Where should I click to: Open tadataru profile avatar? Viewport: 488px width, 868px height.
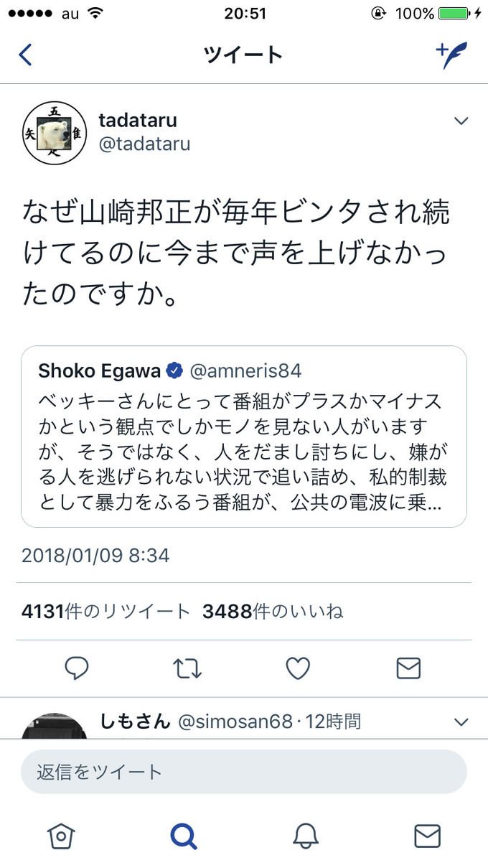pos(55,133)
